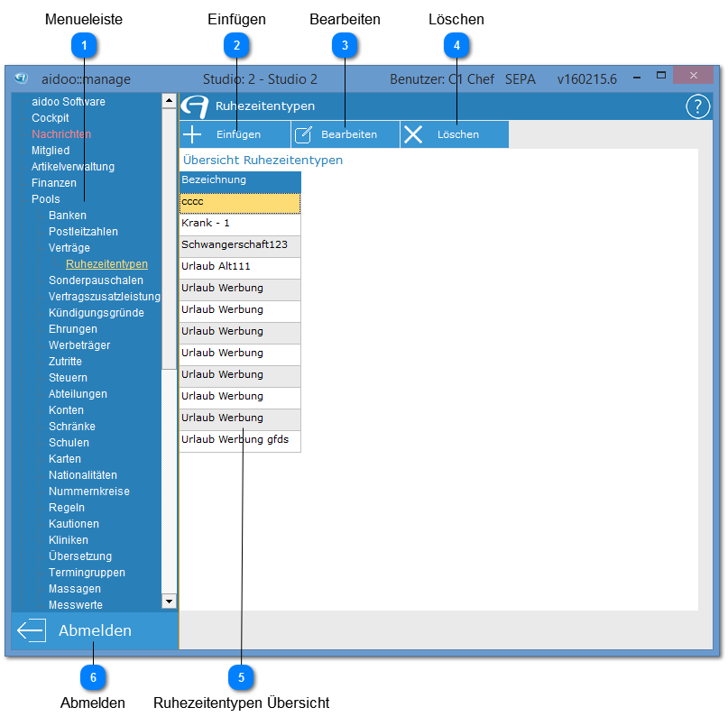Click the aidoo app icon in title bar
The width and height of the screenshot is (728, 726).
click(x=21, y=78)
